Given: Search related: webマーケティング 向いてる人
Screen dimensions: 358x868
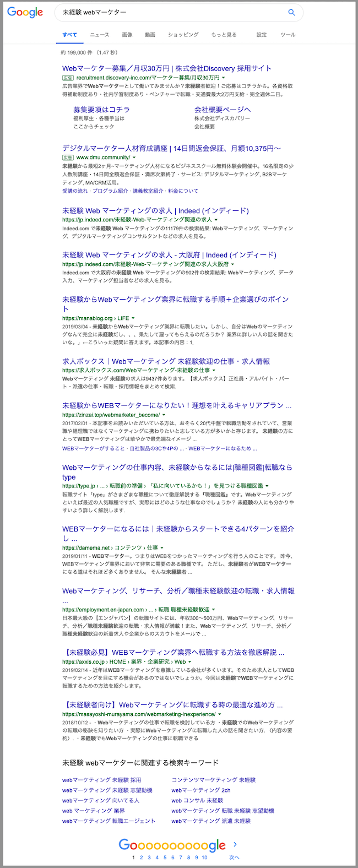Looking at the screenshot, I should pyautogui.click(x=101, y=800).
